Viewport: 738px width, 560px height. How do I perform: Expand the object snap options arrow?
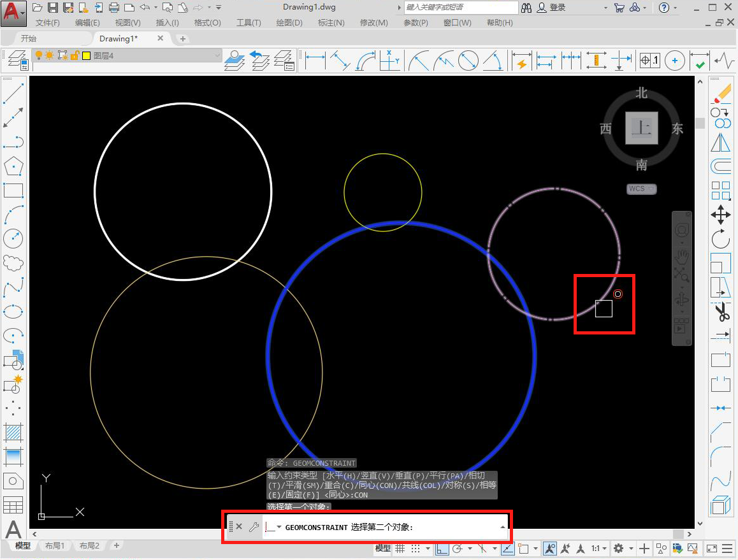(x=535, y=549)
